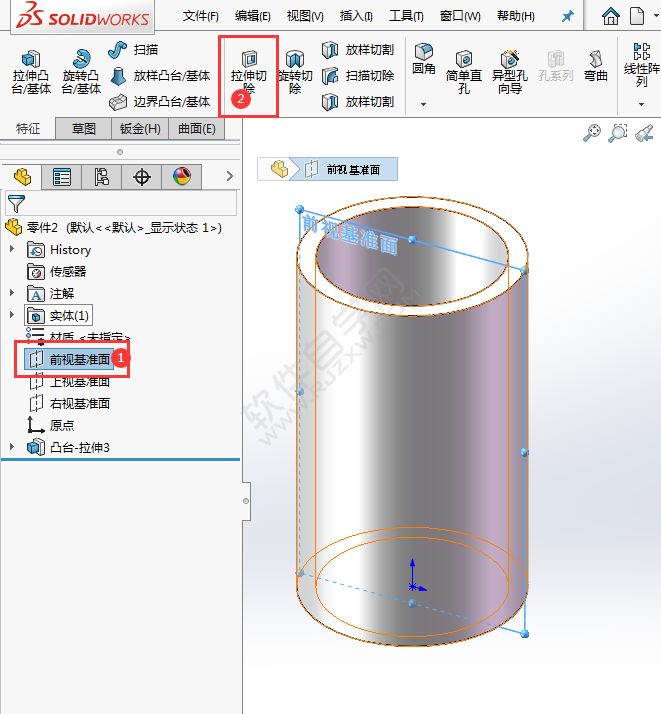Select the 原点 (Origin) tree item
Image resolution: width=661 pixels, height=714 pixels.
click(x=51, y=425)
